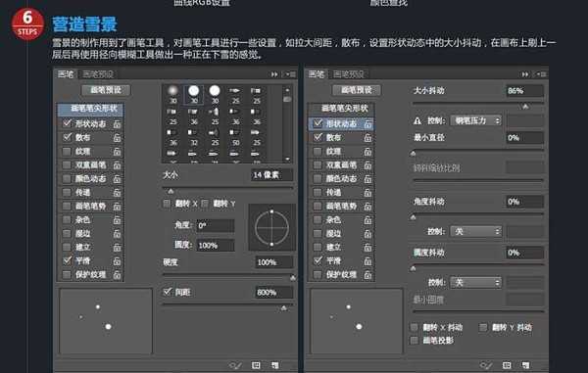Click the lock icon beside 双重画笔 in the brush tip shape panel
The width and height of the screenshot is (588, 373).
(x=117, y=165)
